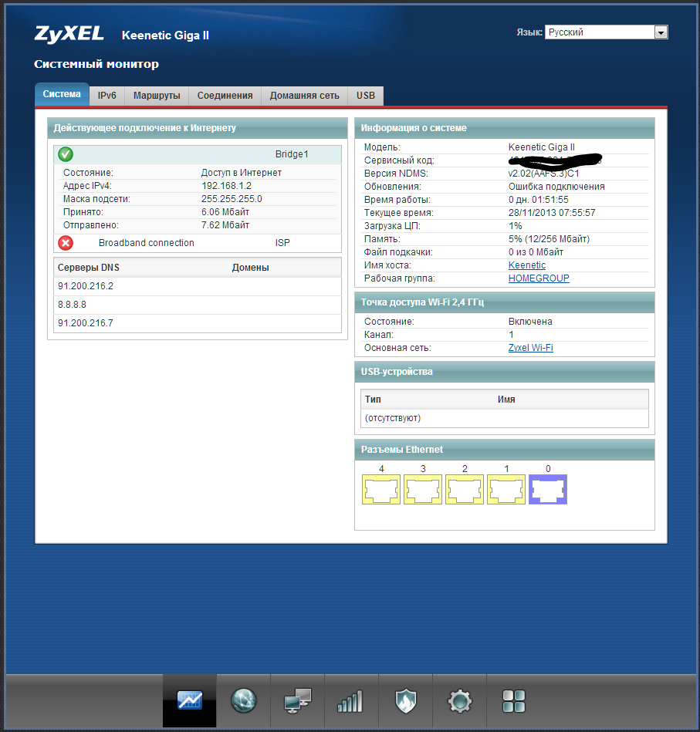
Task: Open the System monitor chart icon
Action: tap(190, 700)
